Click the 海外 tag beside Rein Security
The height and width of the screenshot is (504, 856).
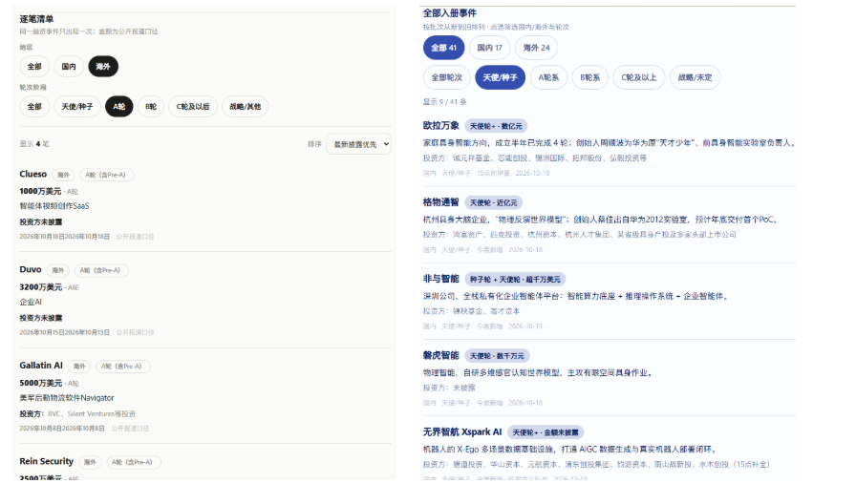click(x=90, y=463)
